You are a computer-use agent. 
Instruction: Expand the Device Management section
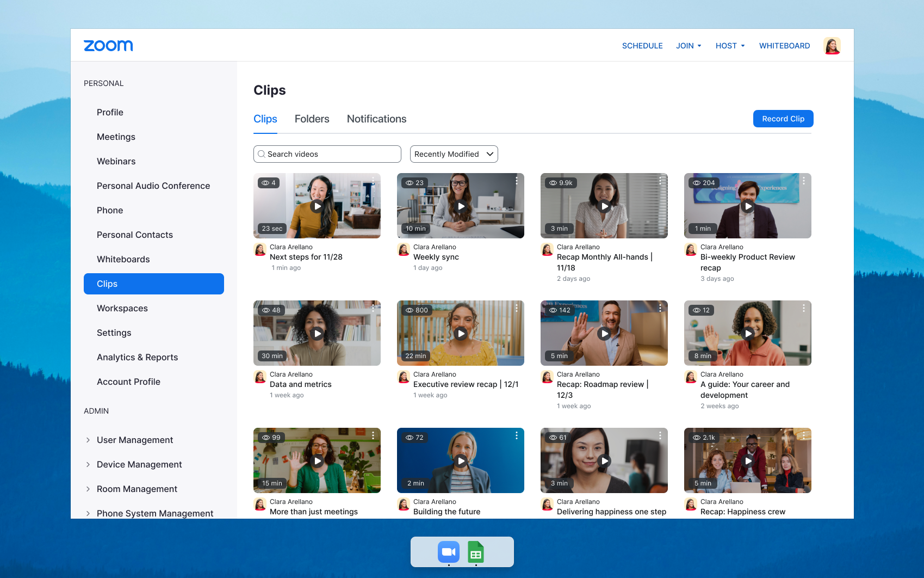(x=88, y=464)
